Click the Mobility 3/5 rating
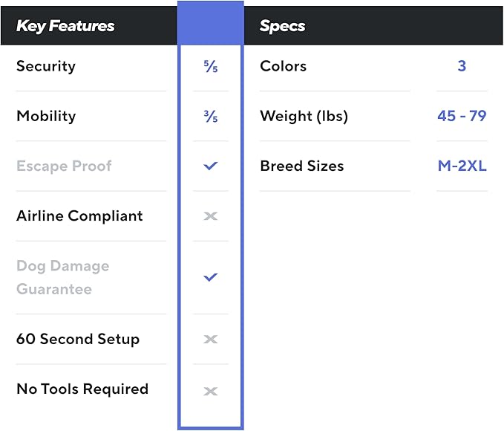504x431 pixels. (211, 117)
